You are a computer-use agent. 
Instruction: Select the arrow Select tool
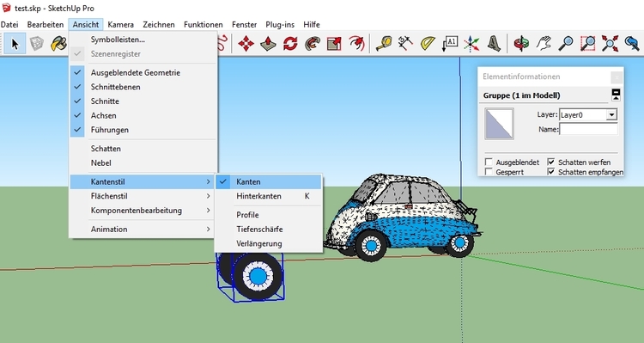coord(15,43)
